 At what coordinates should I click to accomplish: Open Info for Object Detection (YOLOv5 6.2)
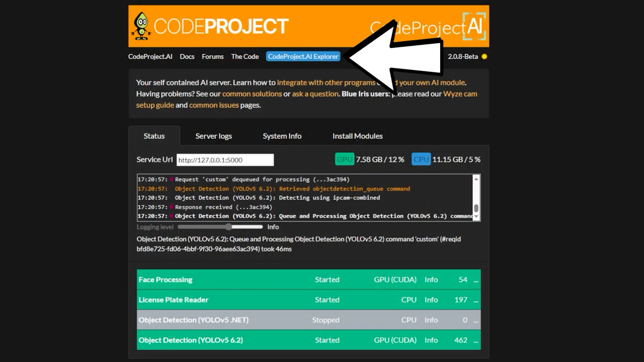[x=431, y=340]
